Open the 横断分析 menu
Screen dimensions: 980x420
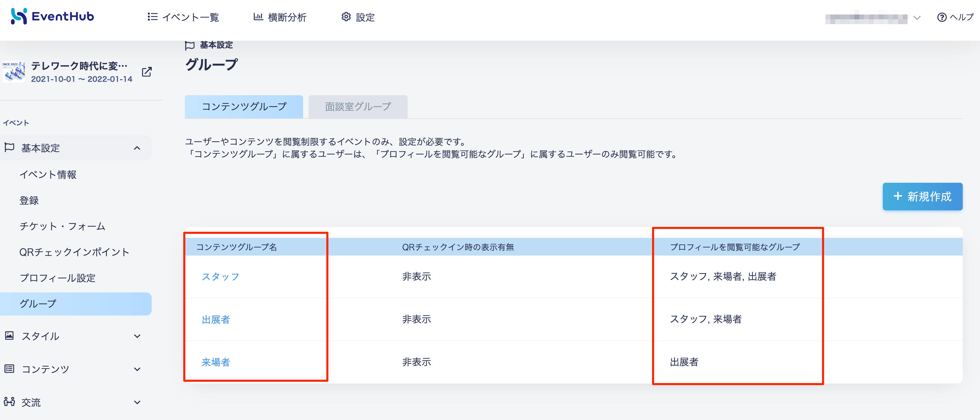point(280,17)
